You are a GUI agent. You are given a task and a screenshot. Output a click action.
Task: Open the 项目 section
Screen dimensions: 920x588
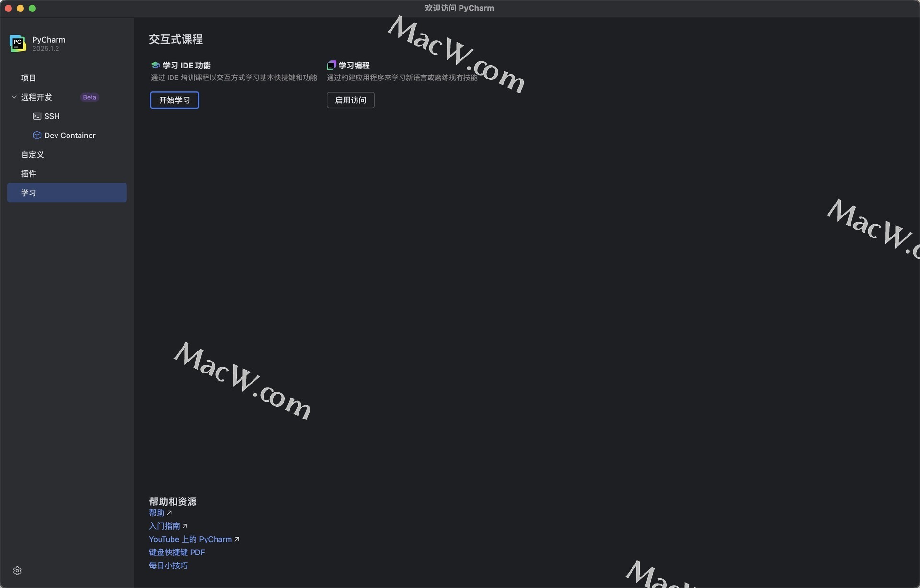point(67,78)
